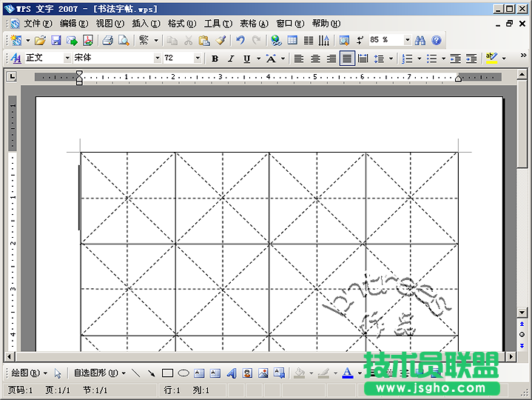Click the Save icon in toolbar

[56, 40]
